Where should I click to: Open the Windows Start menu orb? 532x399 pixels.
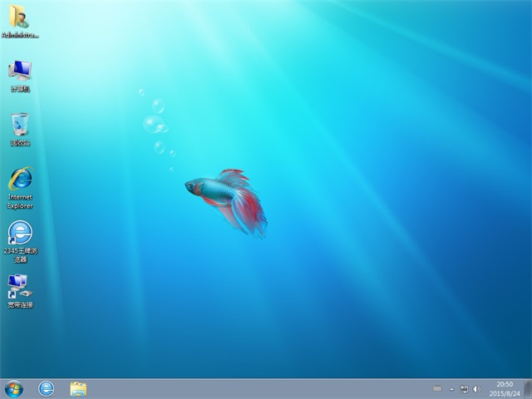[x=14, y=388]
